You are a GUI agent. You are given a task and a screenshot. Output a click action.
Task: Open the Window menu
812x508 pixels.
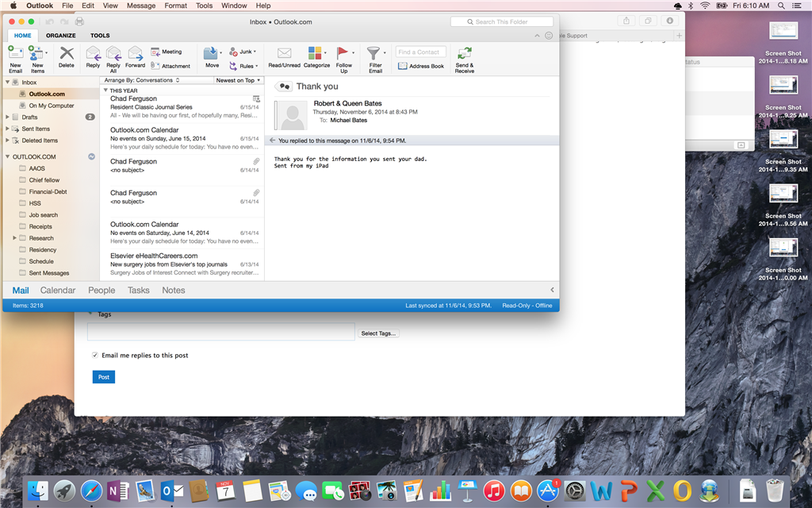click(x=234, y=6)
